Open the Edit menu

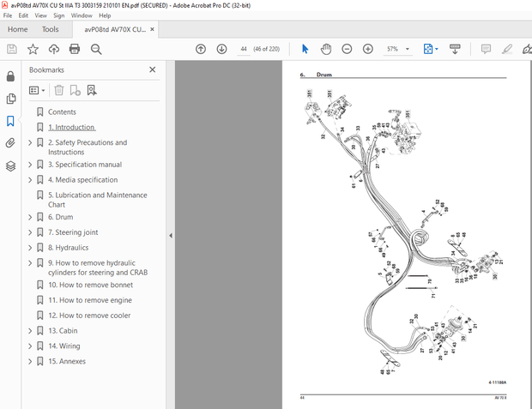click(x=23, y=15)
